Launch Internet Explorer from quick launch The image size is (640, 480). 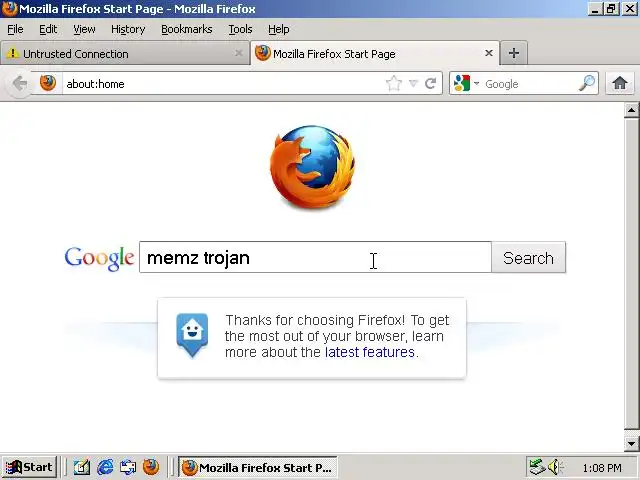coord(105,467)
